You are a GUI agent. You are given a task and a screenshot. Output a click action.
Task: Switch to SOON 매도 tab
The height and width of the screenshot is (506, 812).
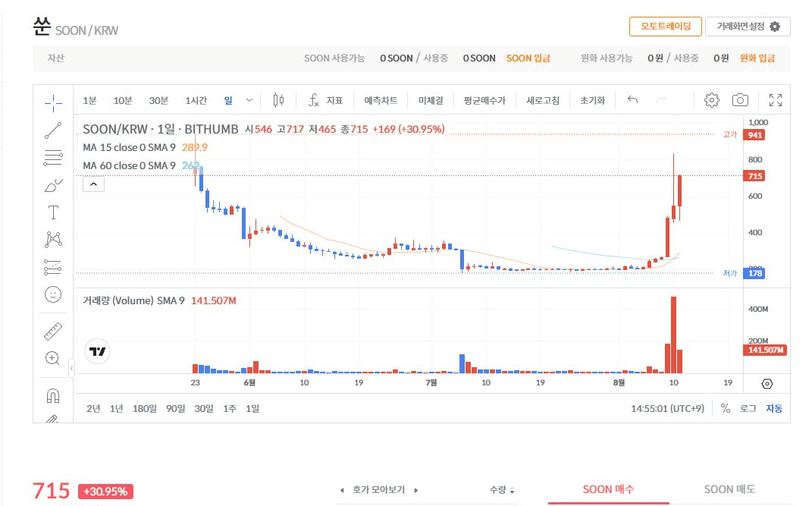729,489
